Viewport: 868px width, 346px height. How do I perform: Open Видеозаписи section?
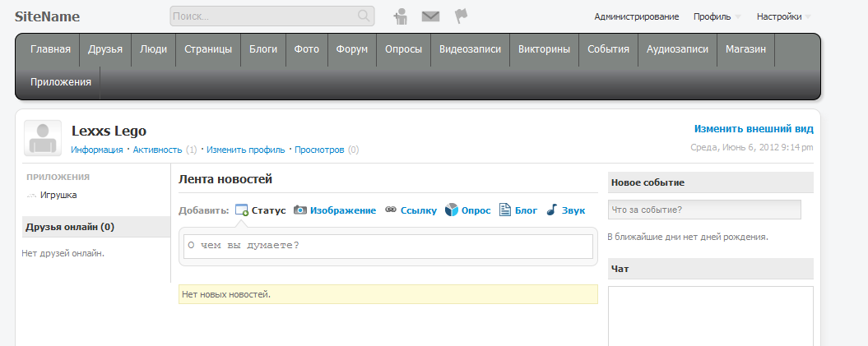coord(470,49)
